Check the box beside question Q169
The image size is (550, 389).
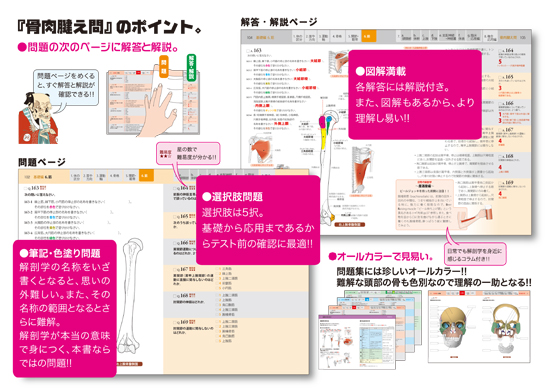coord(175,322)
